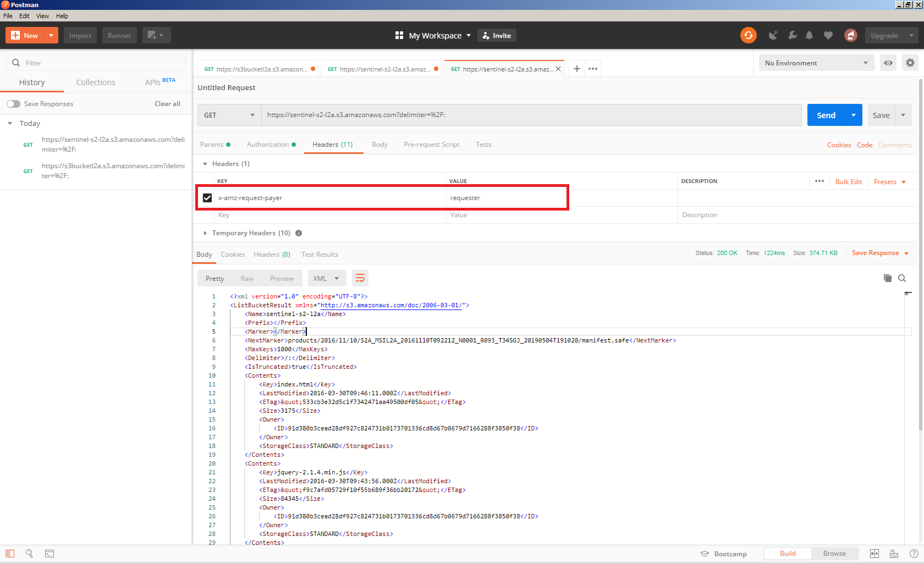Open the View menu

click(42, 16)
